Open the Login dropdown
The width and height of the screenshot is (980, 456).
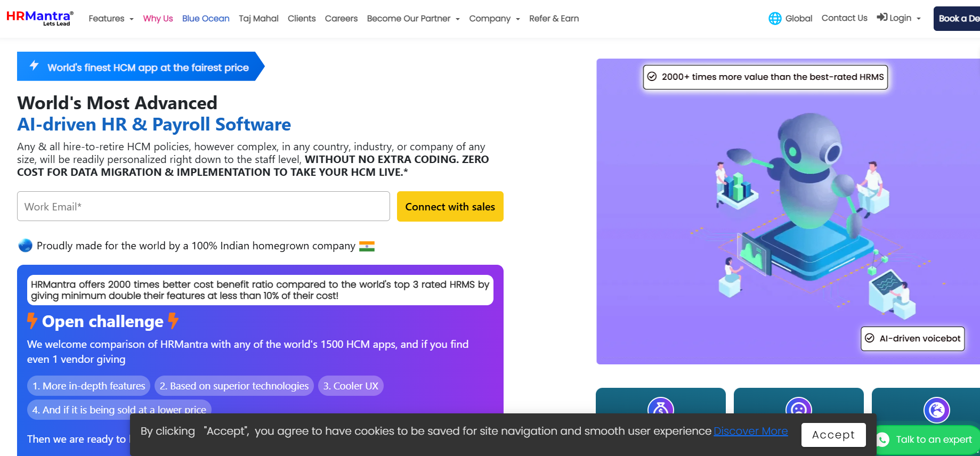coord(899,18)
